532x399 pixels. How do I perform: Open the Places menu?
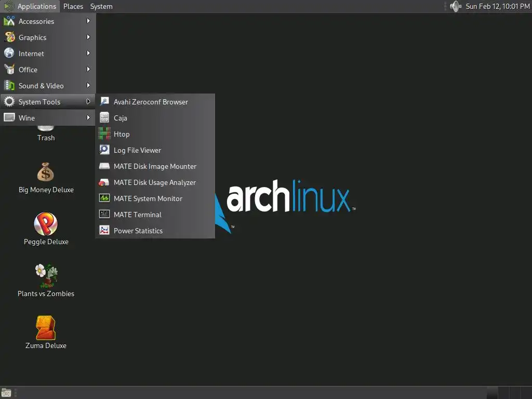pyautogui.click(x=73, y=6)
